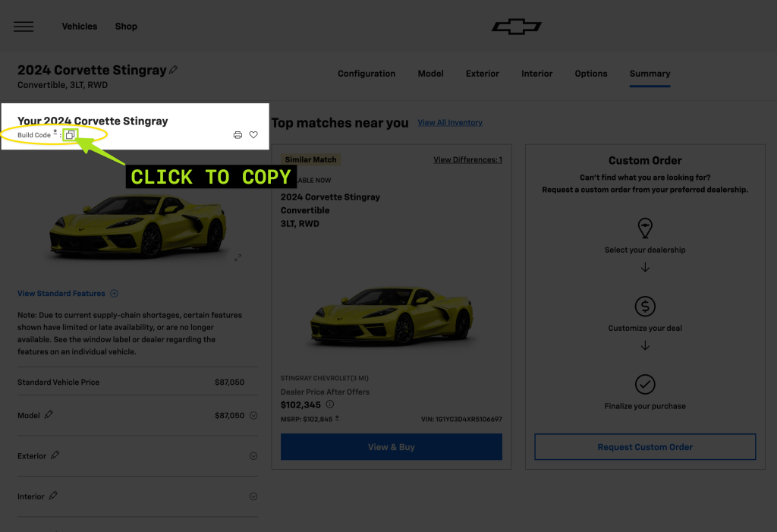The height and width of the screenshot is (532, 777).
Task: Edit Model using its pencil icon
Action: pos(49,414)
